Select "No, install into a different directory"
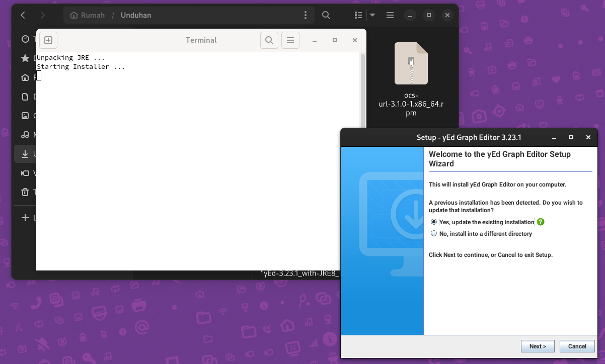605x364 pixels. click(434, 234)
